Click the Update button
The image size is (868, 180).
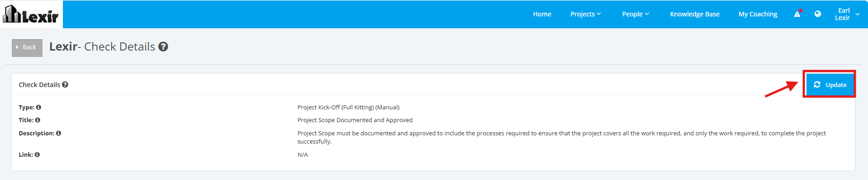click(x=830, y=85)
